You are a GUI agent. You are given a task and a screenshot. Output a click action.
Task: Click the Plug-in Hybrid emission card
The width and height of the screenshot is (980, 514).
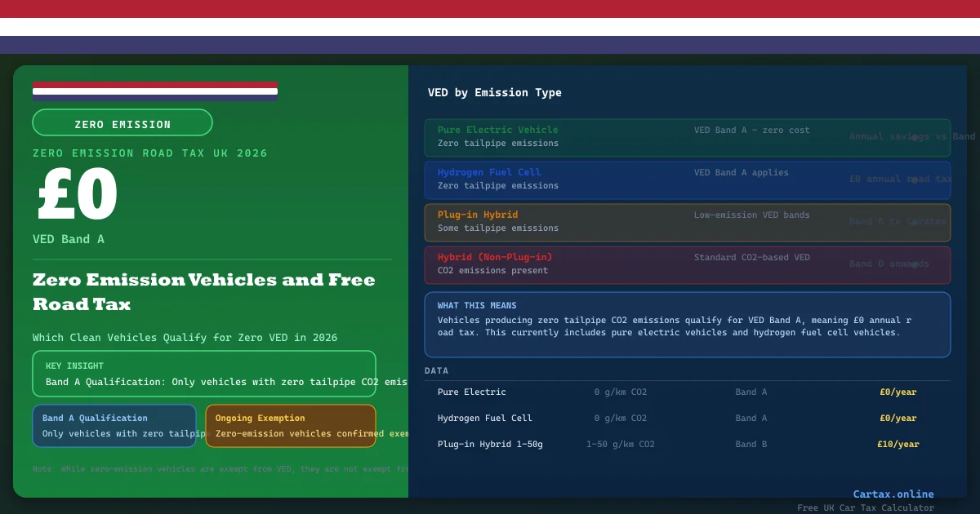(687, 222)
